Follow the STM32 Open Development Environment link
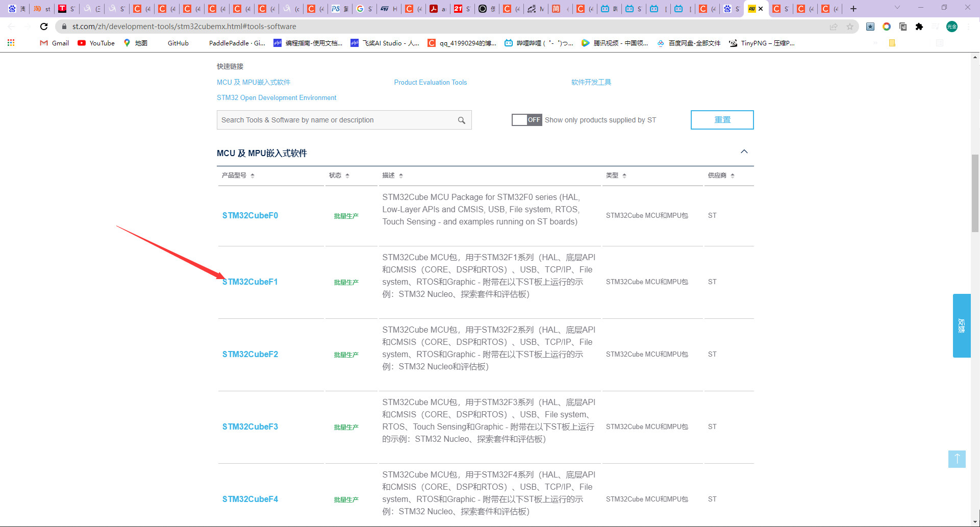 pos(277,97)
